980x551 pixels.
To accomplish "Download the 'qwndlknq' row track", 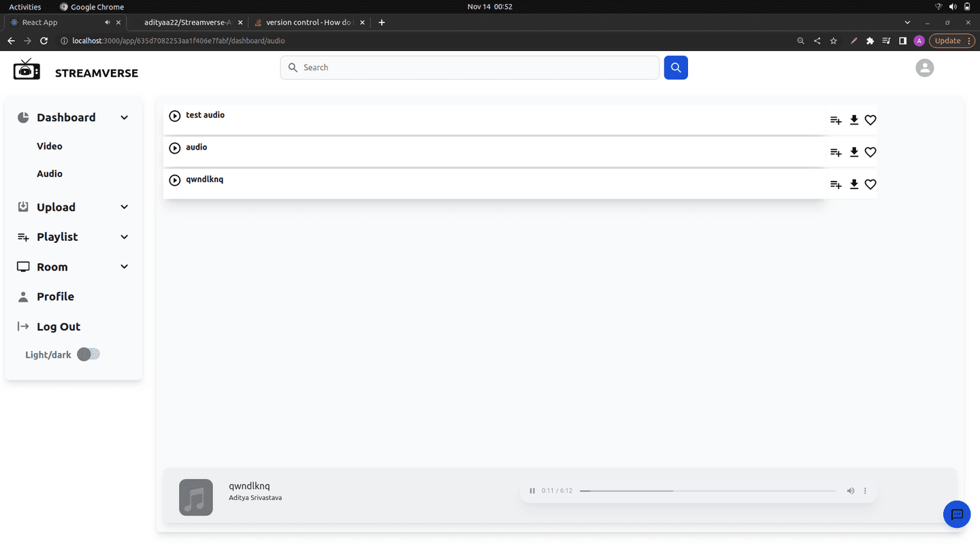I will point(854,184).
